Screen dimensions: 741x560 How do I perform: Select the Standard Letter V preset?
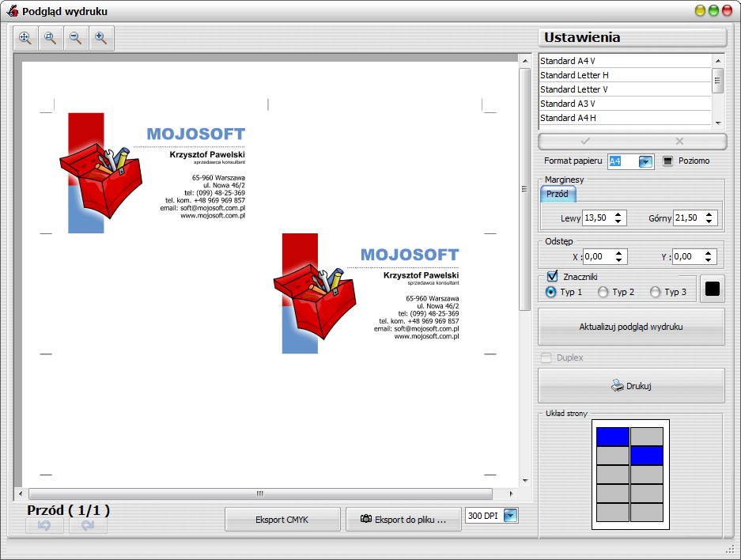click(625, 89)
